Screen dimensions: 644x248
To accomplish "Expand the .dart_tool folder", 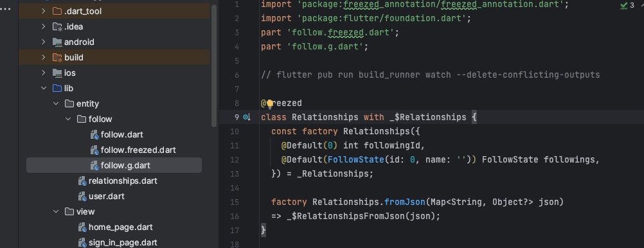I will pyautogui.click(x=44, y=12).
